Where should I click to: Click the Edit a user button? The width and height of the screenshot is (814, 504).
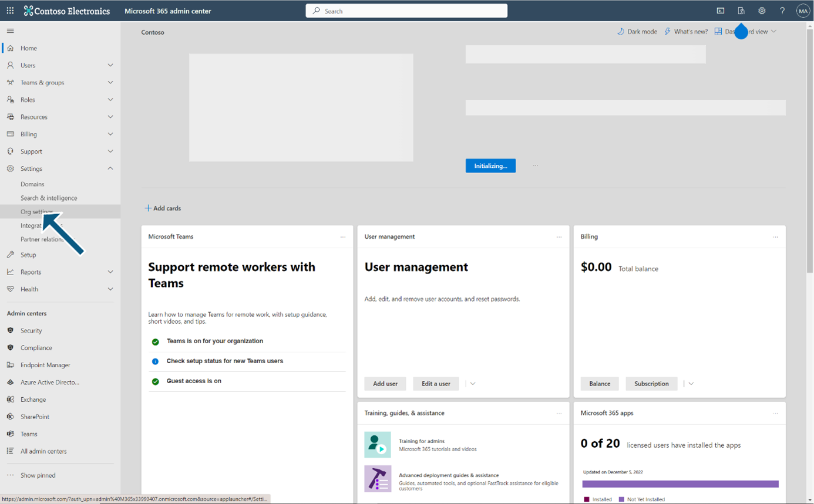(436, 384)
